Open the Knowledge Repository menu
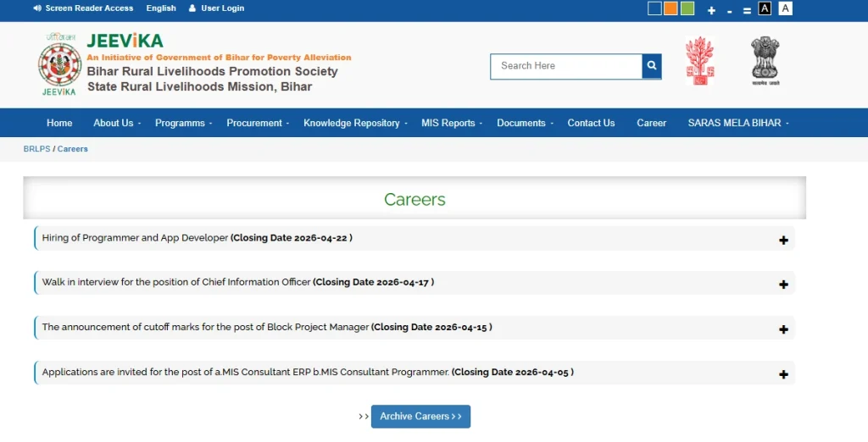Image resolution: width=868 pixels, height=442 pixels. click(x=355, y=123)
